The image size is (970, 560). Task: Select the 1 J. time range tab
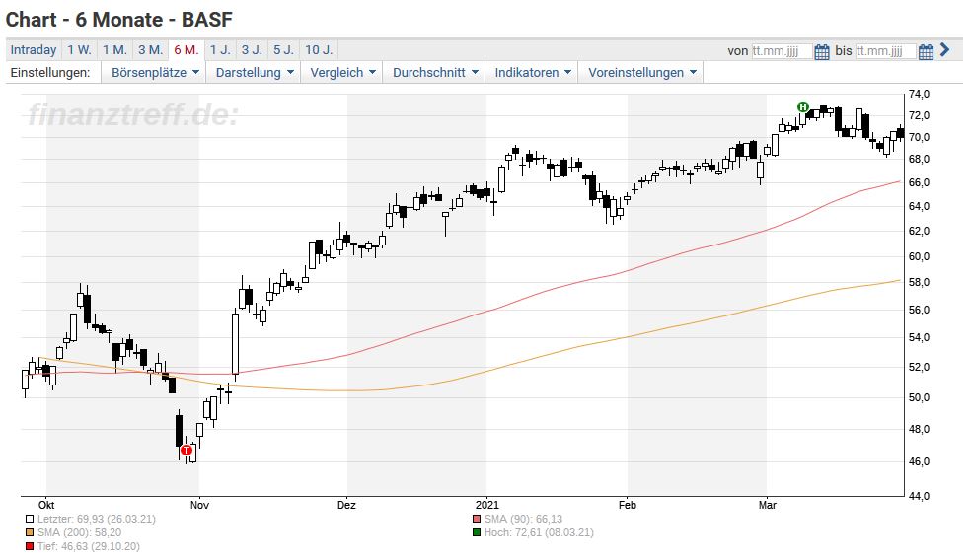pyautogui.click(x=220, y=49)
